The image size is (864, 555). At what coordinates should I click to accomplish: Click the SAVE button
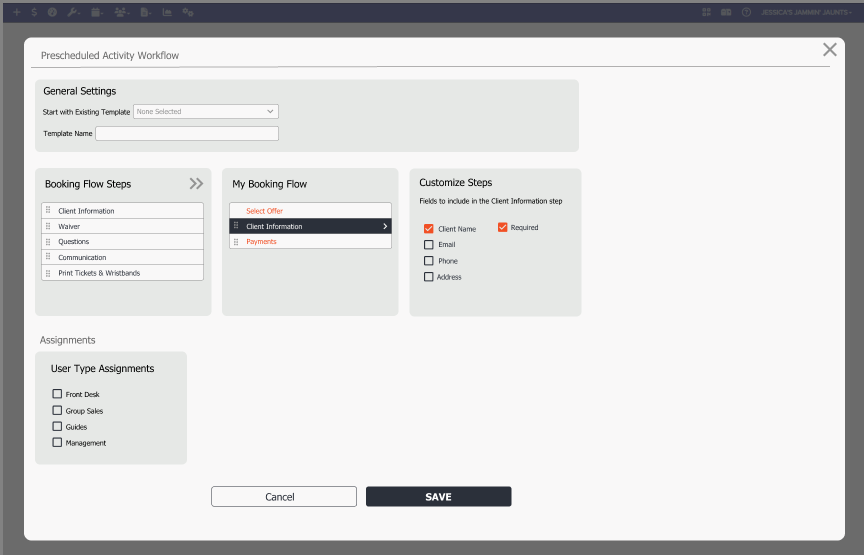tap(439, 497)
